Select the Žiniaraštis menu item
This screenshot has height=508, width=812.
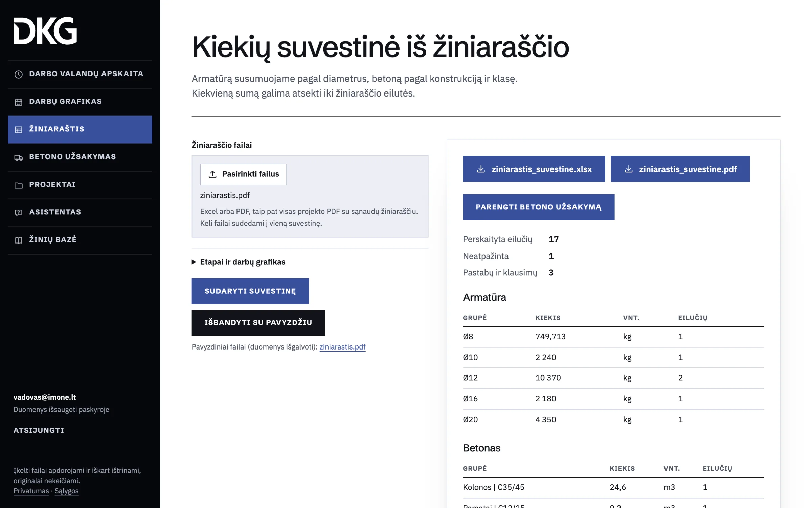point(80,129)
